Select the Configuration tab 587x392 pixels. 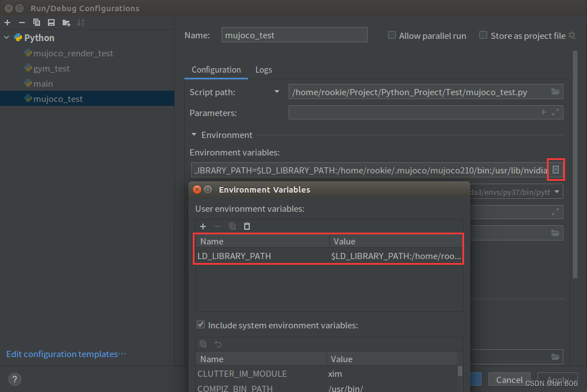[x=217, y=70]
